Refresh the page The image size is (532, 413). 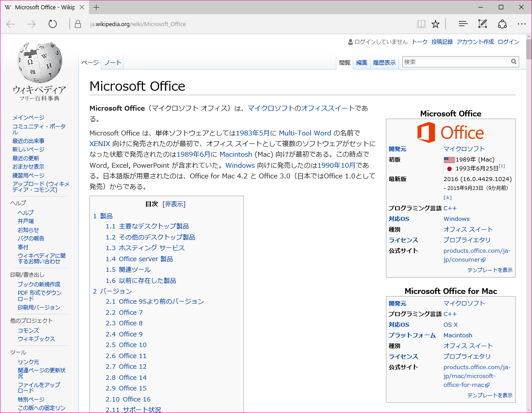[x=53, y=24]
